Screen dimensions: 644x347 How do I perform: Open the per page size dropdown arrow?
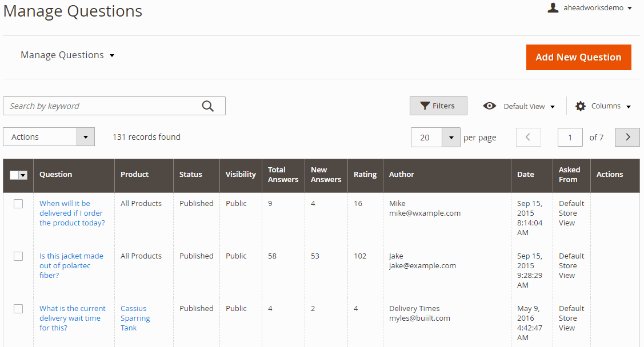(451, 138)
